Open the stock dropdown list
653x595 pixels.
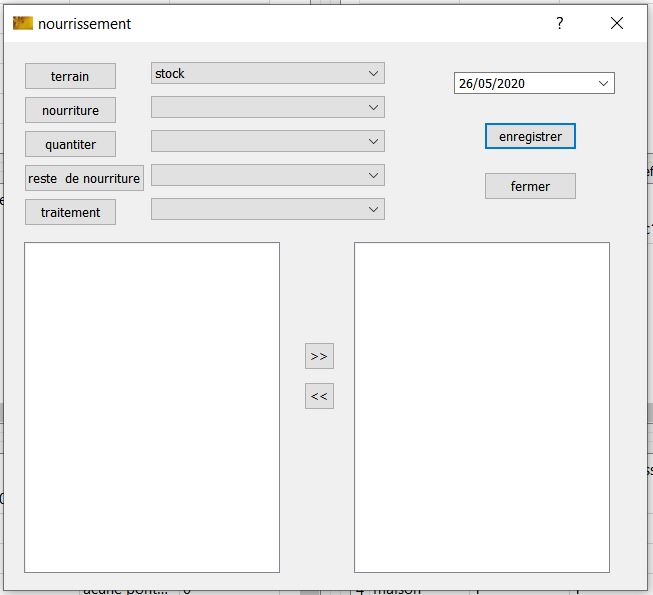click(x=267, y=73)
